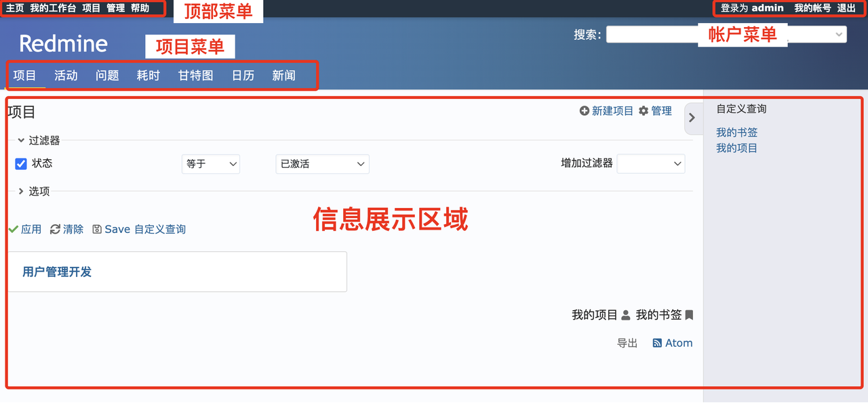Click the Save disk icon for custom query
868x403 pixels.
pyautogui.click(x=97, y=229)
